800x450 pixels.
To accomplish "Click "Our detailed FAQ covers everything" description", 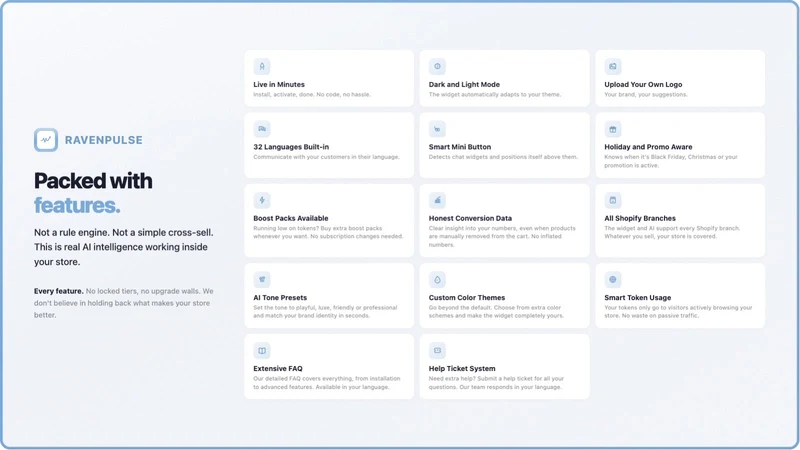I will click(x=327, y=383).
